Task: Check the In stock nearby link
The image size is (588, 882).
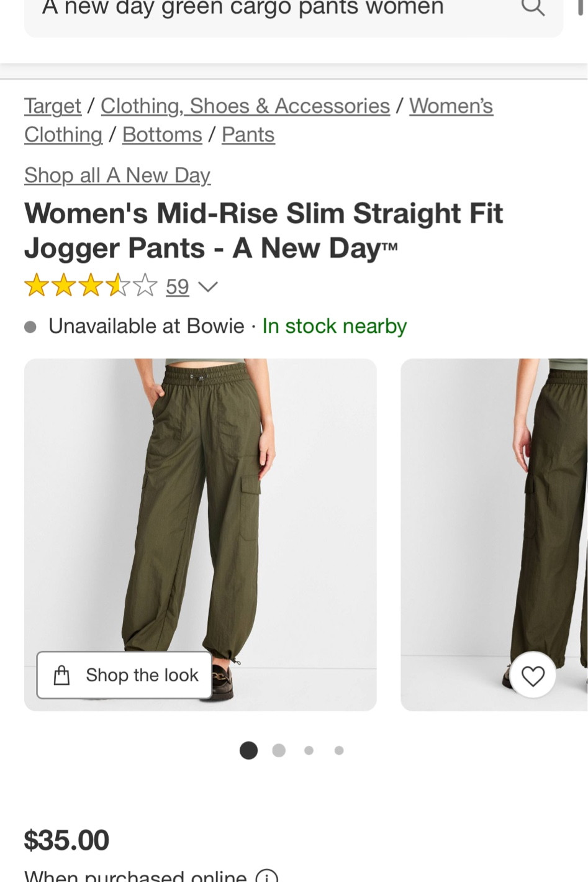Action: click(x=334, y=326)
